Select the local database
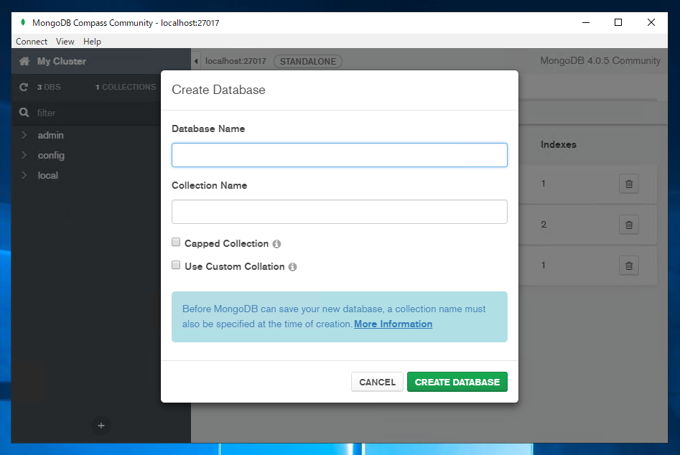The width and height of the screenshot is (680, 455). click(x=48, y=176)
